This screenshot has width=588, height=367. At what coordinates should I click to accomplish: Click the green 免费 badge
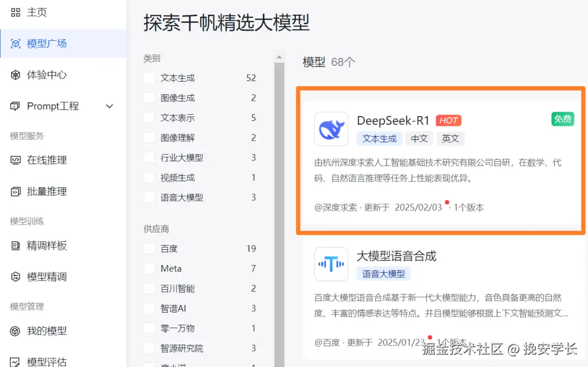click(x=562, y=119)
